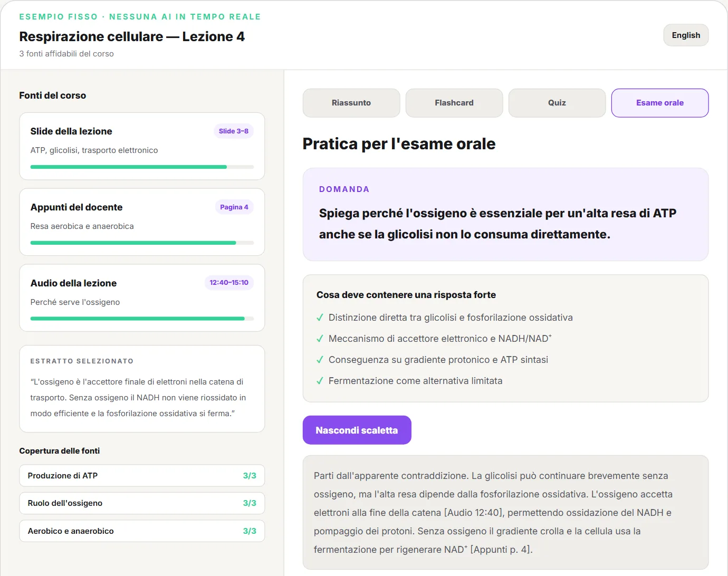This screenshot has width=728, height=576.
Task: Click the 'Fonti del corso' heading
Action: [53, 95]
